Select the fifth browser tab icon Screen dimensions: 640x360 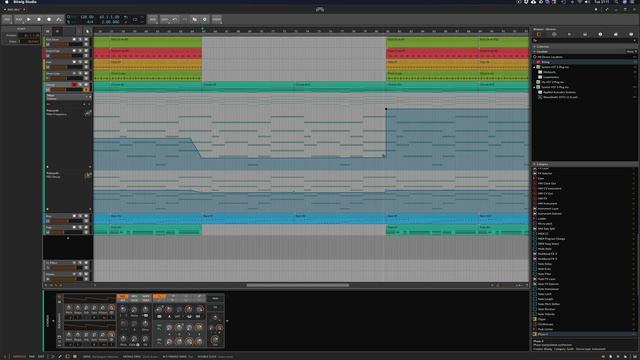[x=600, y=35]
